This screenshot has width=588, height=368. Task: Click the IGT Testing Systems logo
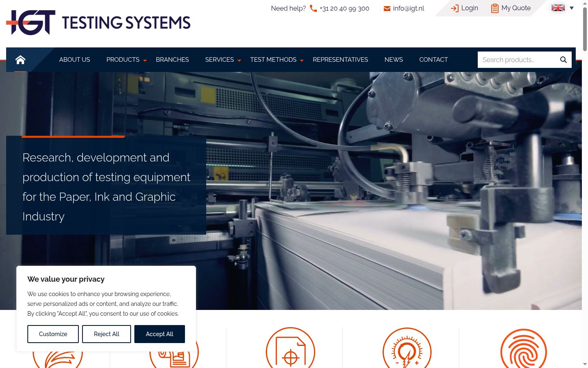pyautogui.click(x=98, y=22)
